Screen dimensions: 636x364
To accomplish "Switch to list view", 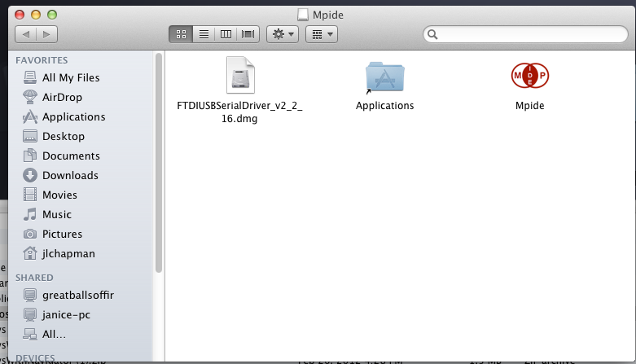I will coord(204,34).
